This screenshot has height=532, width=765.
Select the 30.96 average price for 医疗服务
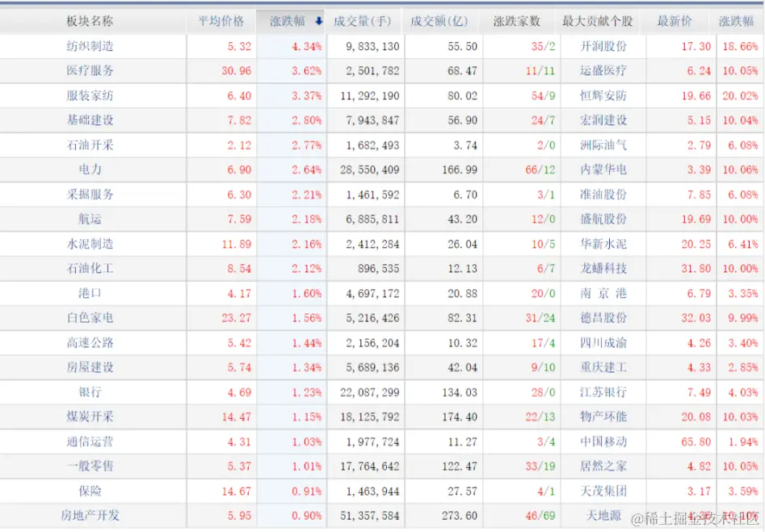coord(236,71)
